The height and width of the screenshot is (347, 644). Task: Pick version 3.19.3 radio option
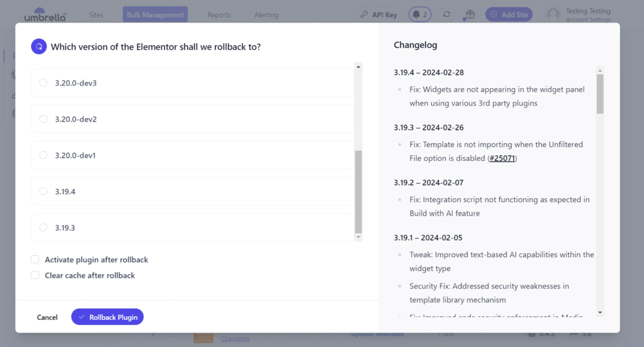coord(43,227)
